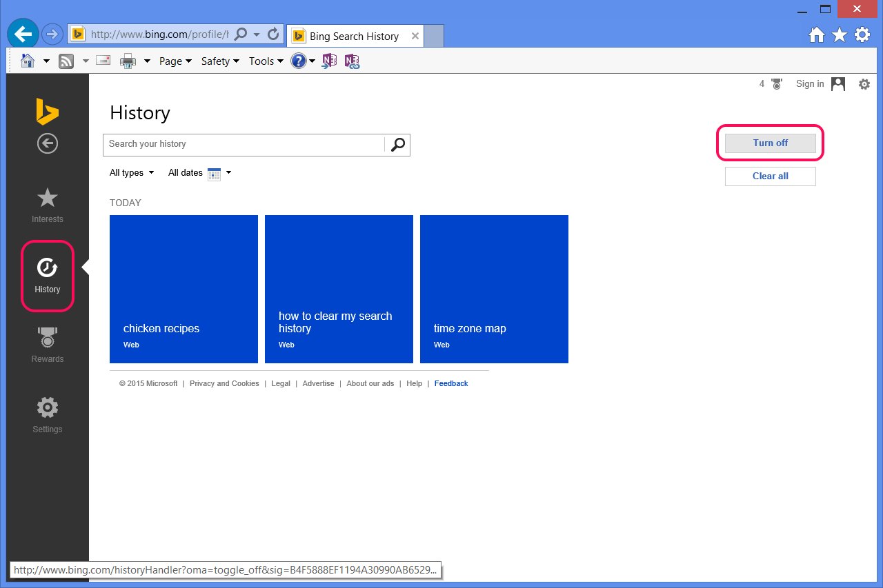Click the rewards count 4 near Sign in
The height and width of the screenshot is (588, 883).
(762, 84)
